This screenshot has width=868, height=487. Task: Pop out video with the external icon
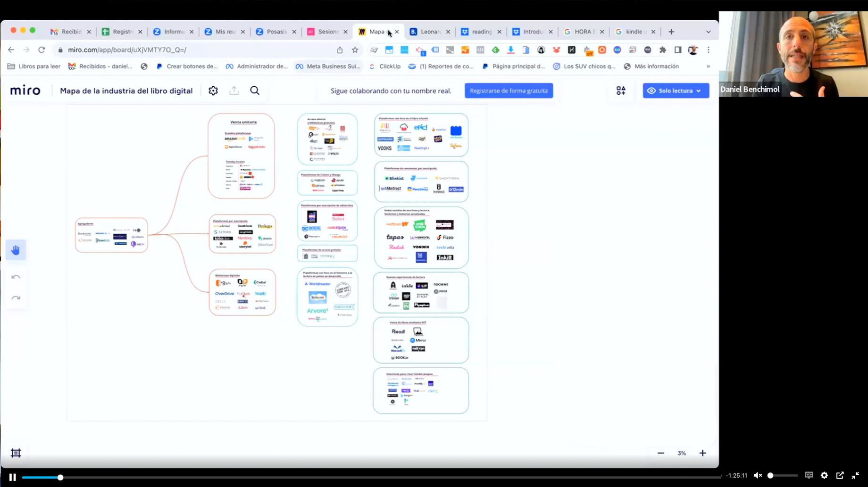pos(840,475)
